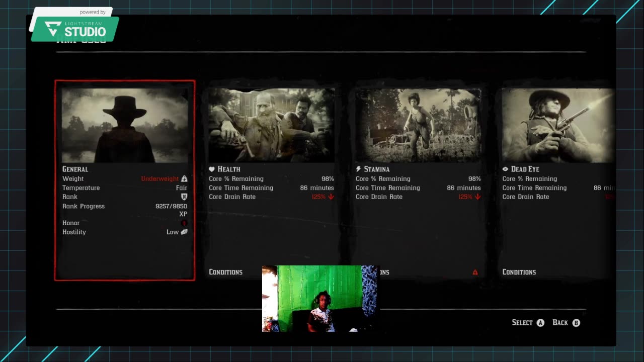Viewport: 644px width, 362px height.
Task: Click the Low hostility value
Action: coord(173,232)
